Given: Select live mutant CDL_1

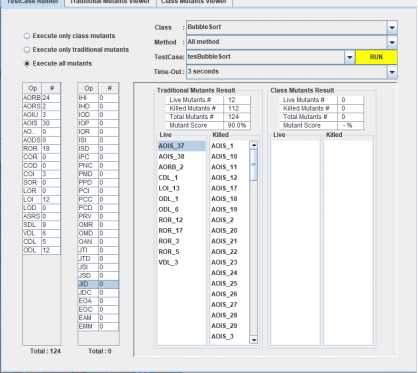Looking at the screenshot, I should 182,178.
